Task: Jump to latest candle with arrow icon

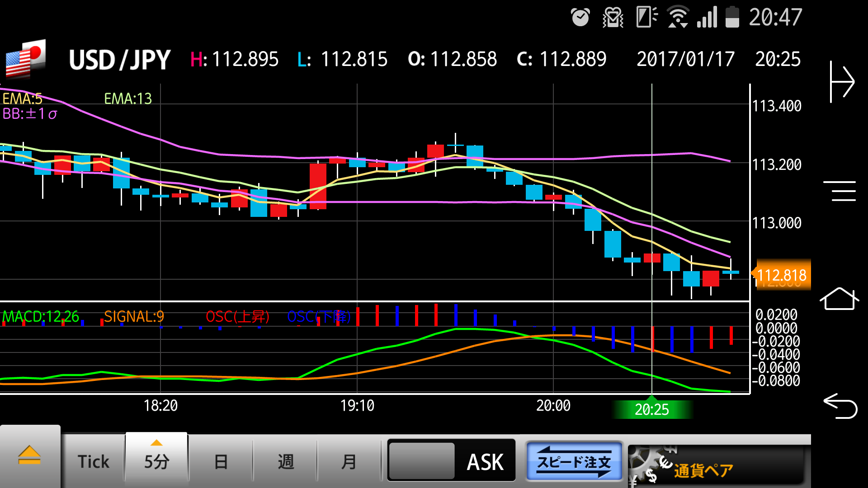Action: (x=842, y=82)
